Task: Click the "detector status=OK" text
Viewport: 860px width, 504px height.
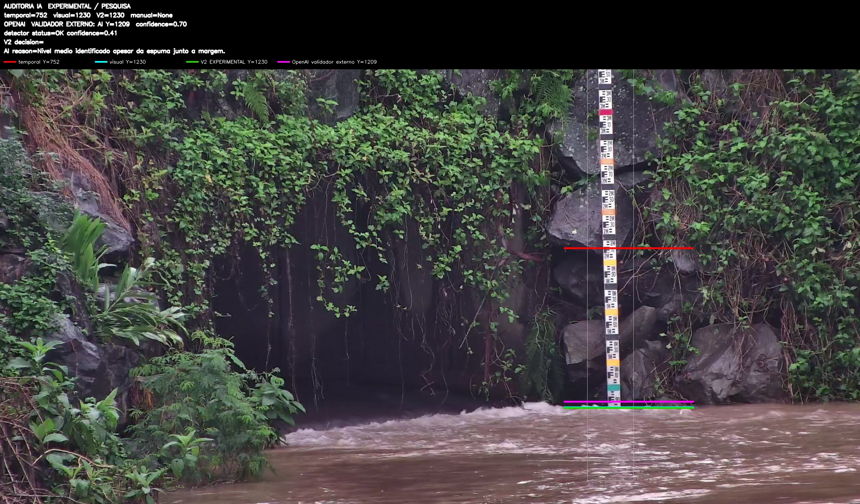Action: tap(34, 33)
